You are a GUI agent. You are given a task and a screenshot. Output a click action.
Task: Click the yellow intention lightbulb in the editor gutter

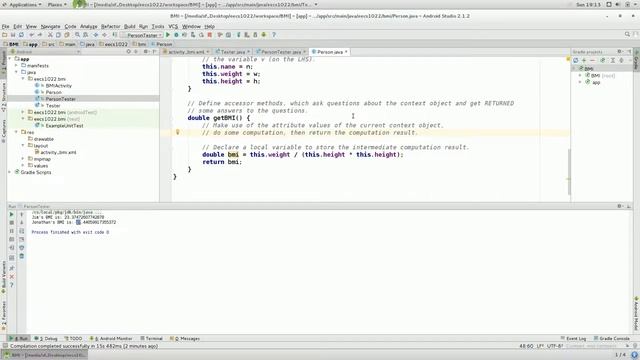pos(178,132)
